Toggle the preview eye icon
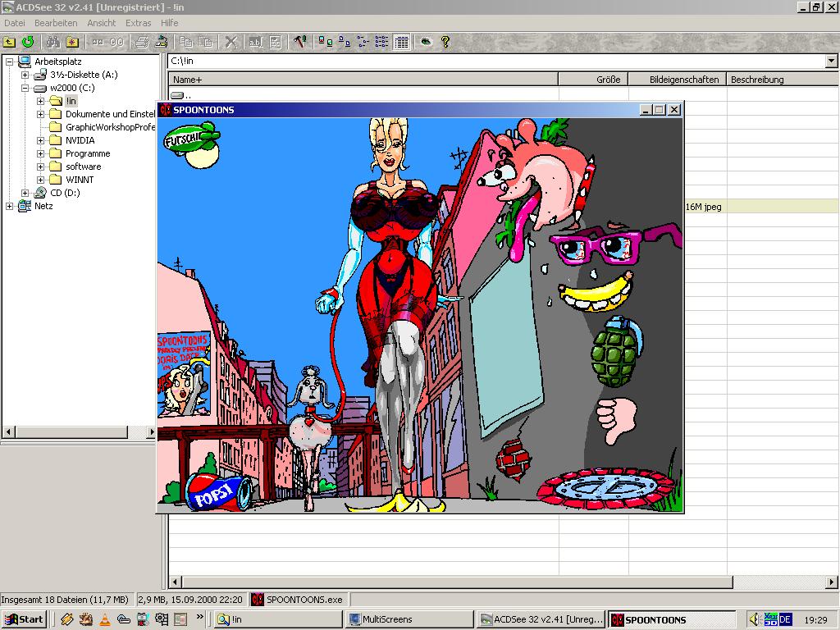 tap(426, 42)
